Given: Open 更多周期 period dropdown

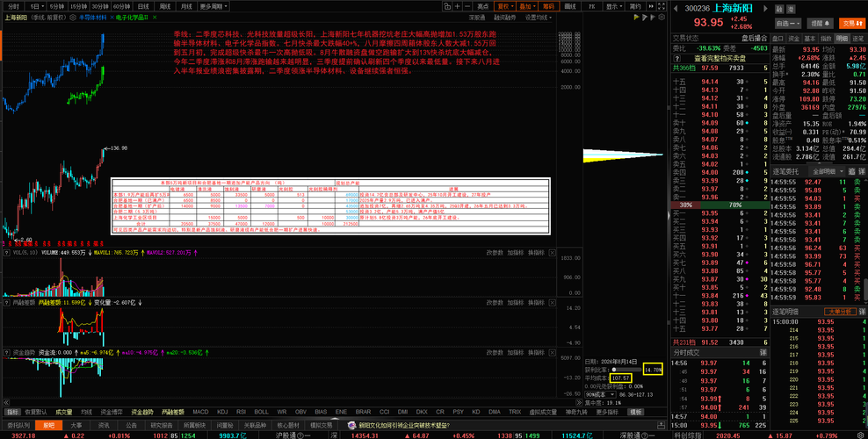Looking at the screenshot, I should tap(213, 7).
